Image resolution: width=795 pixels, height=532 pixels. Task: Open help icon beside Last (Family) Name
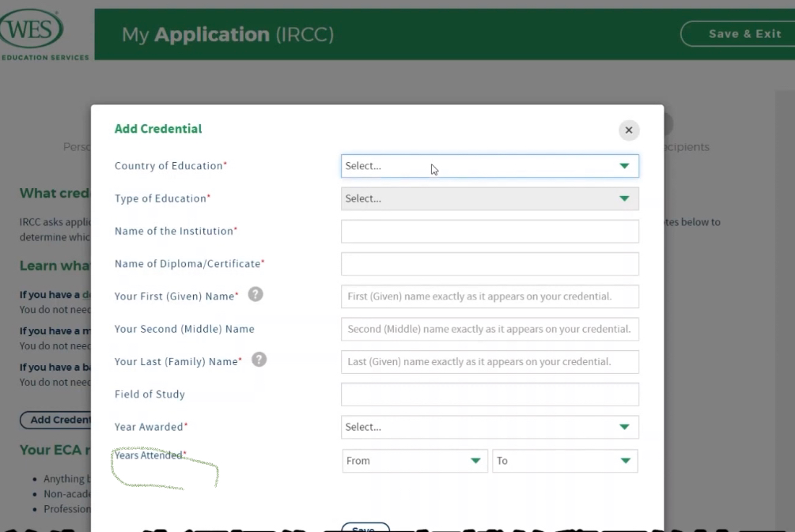click(x=259, y=360)
